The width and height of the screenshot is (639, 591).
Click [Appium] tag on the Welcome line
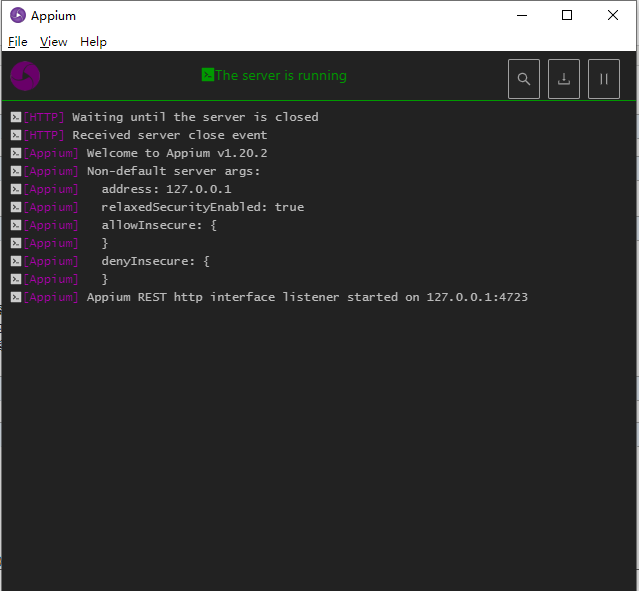(51, 153)
